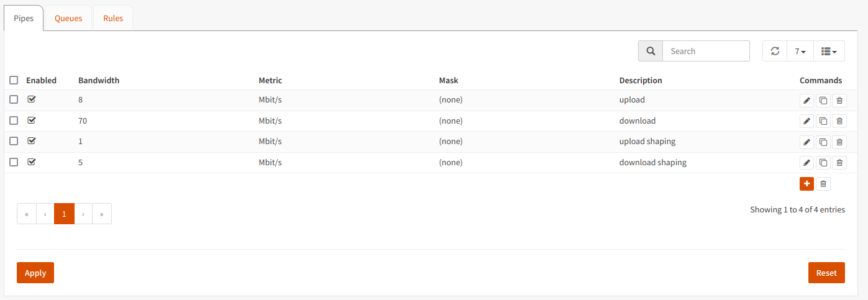Switch to the Queues tab
The height and width of the screenshot is (300, 868).
[x=68, y=18]
